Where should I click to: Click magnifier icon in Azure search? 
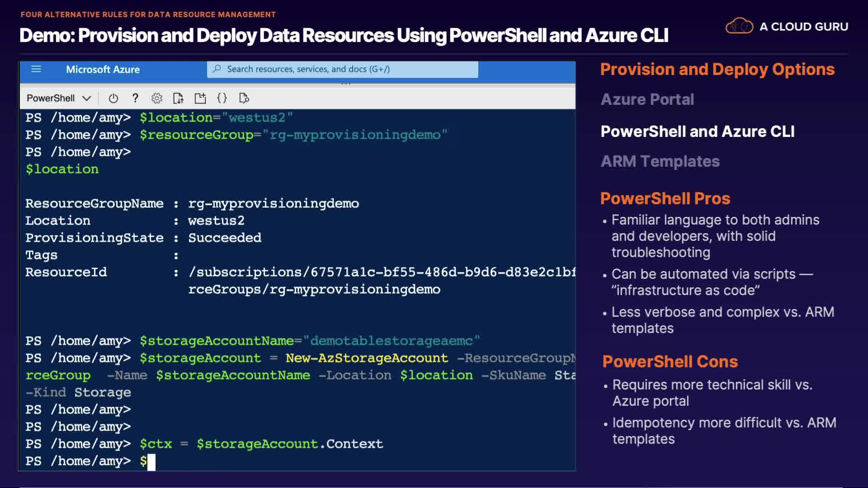217,69
